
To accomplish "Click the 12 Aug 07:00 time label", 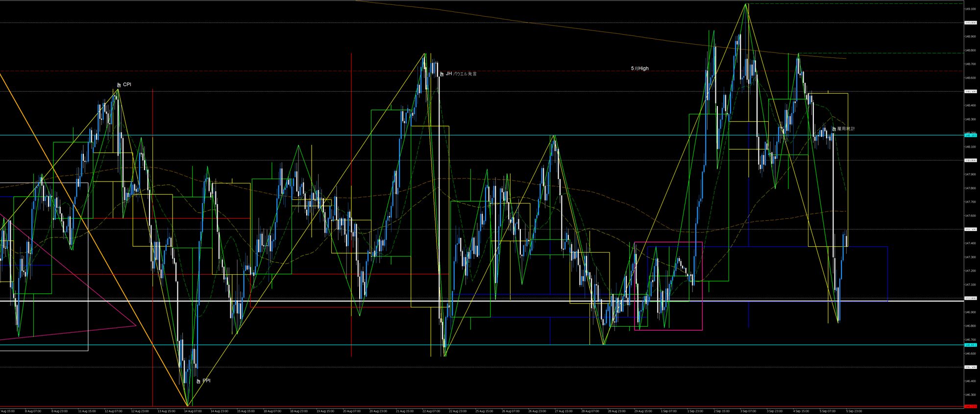I will (x=113, y=411).
